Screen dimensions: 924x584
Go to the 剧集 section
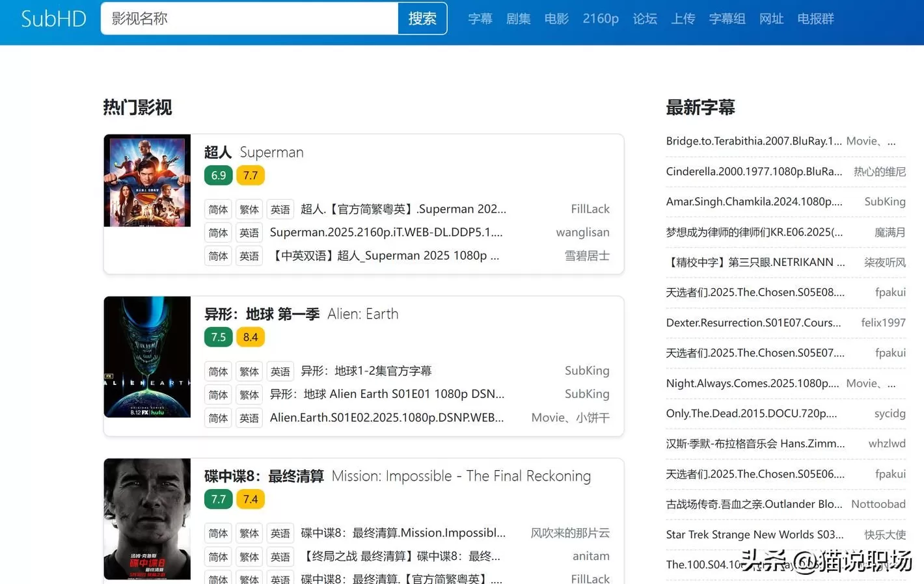[518, 19]
